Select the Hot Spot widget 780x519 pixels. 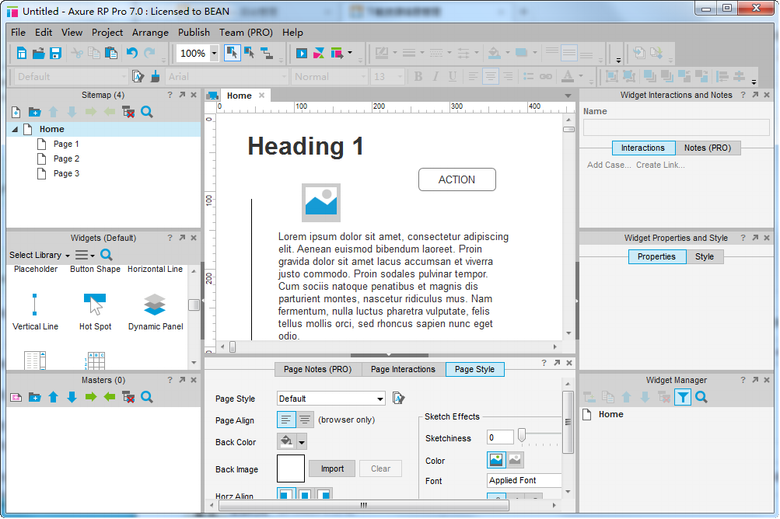95,311
